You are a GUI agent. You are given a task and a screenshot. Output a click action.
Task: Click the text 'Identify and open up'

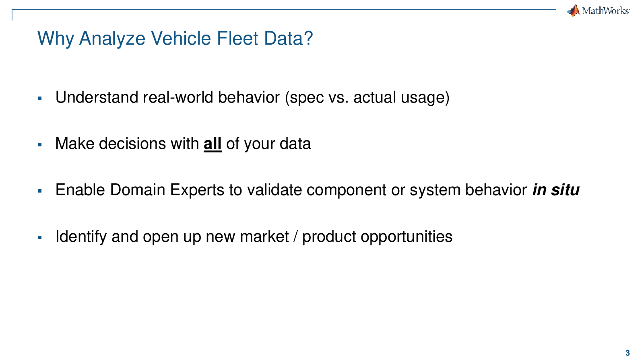(128, 237)
